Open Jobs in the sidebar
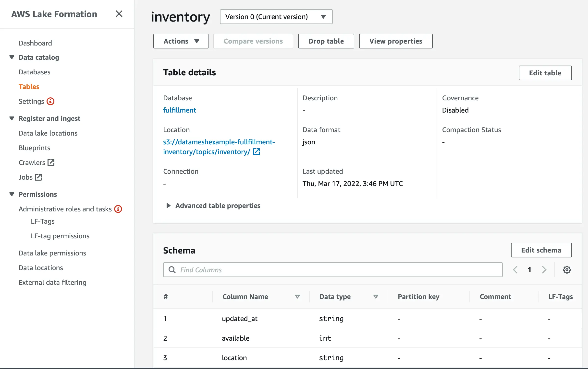Screen dimensions: 588x369 tap(25, 177)
